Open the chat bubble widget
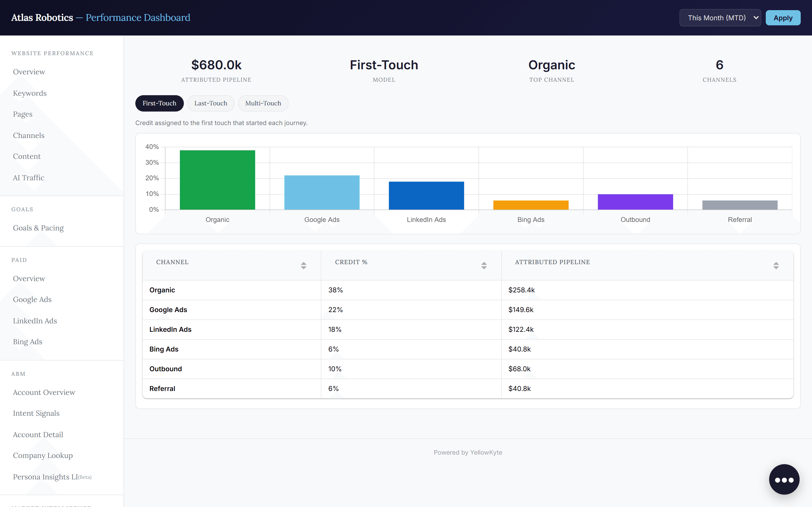Image resolution: width=812 pixels, height=507 pixels. pyautogui.click(x=784, y=479)
